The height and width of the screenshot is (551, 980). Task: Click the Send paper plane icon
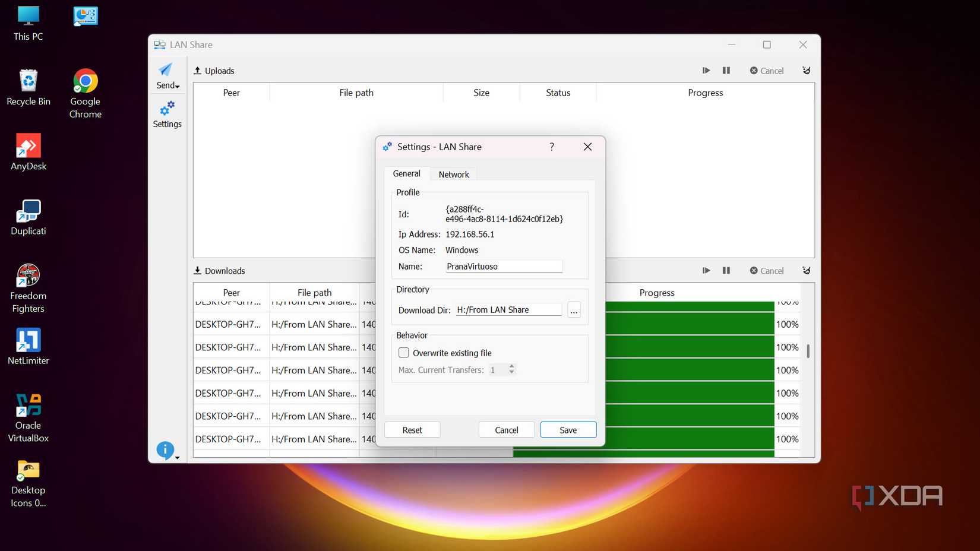click(x=166, y=71)
